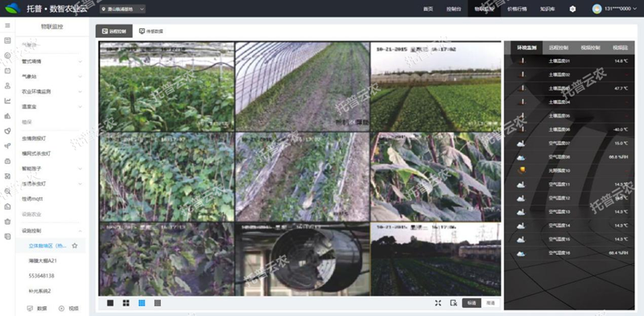644x316 pixels.
Task: Click the 数据 button at sidebar bottom
Action: tap(37, 308)
